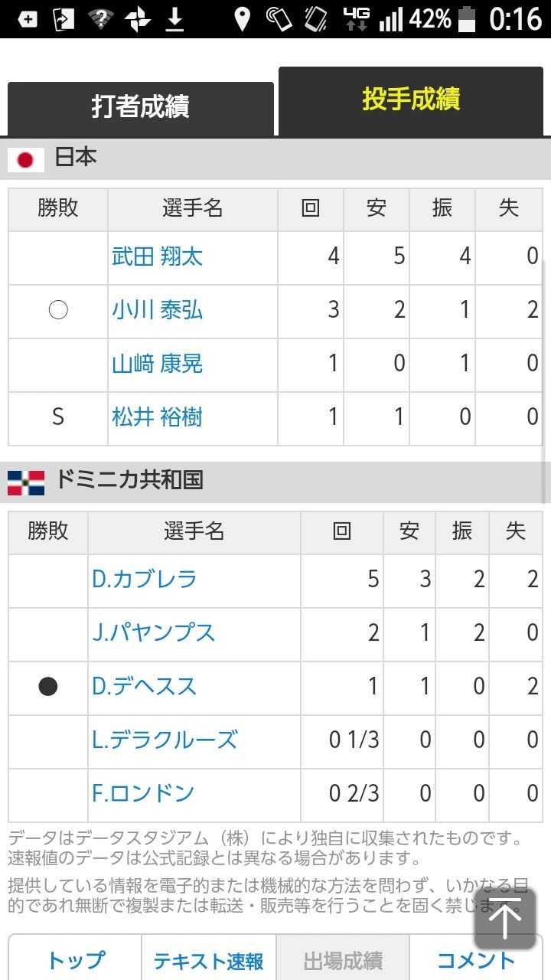Open player 小川 泰弘 link
The image size is (551, 980).
(x=158, y=310)
